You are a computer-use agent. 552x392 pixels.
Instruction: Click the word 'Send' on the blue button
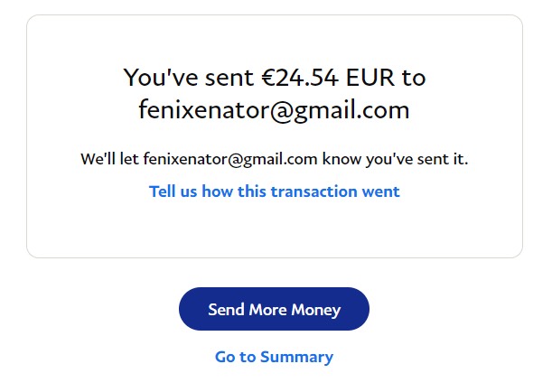point(227,310)
